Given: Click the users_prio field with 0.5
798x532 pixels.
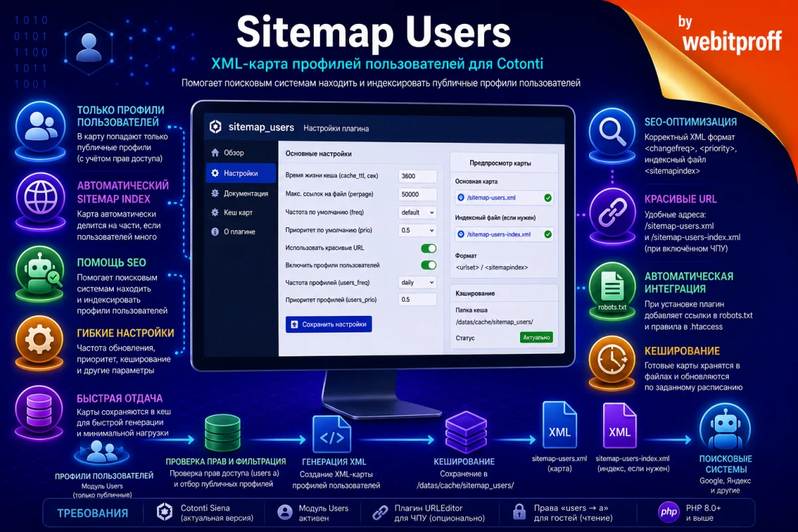Looking at the screenshot, I should point(417,300).
